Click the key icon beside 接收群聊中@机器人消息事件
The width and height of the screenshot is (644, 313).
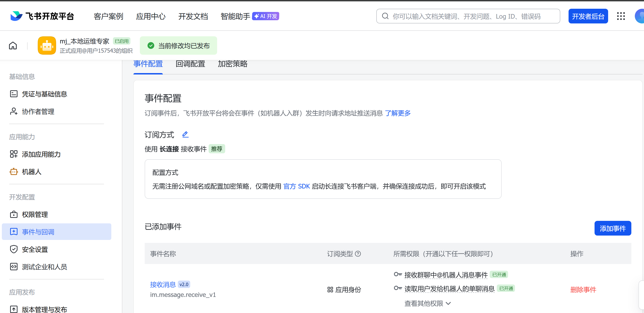(x=398, y=274)
